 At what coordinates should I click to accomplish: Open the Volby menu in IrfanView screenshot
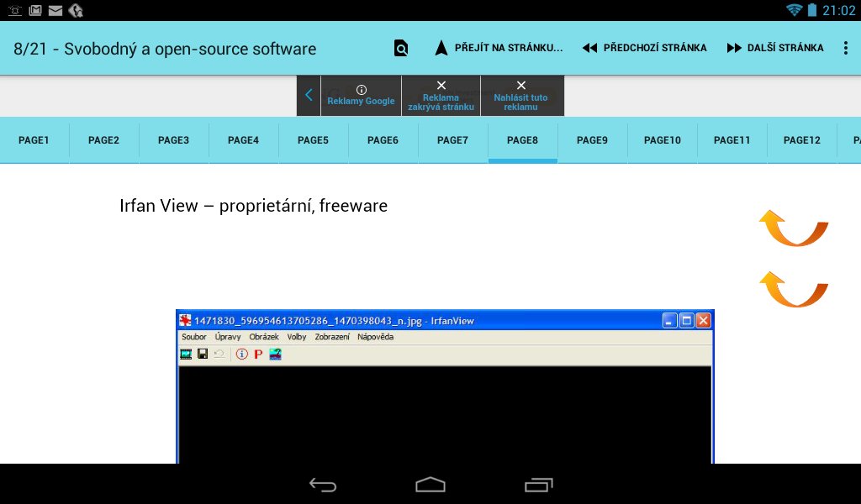(297, 337)
